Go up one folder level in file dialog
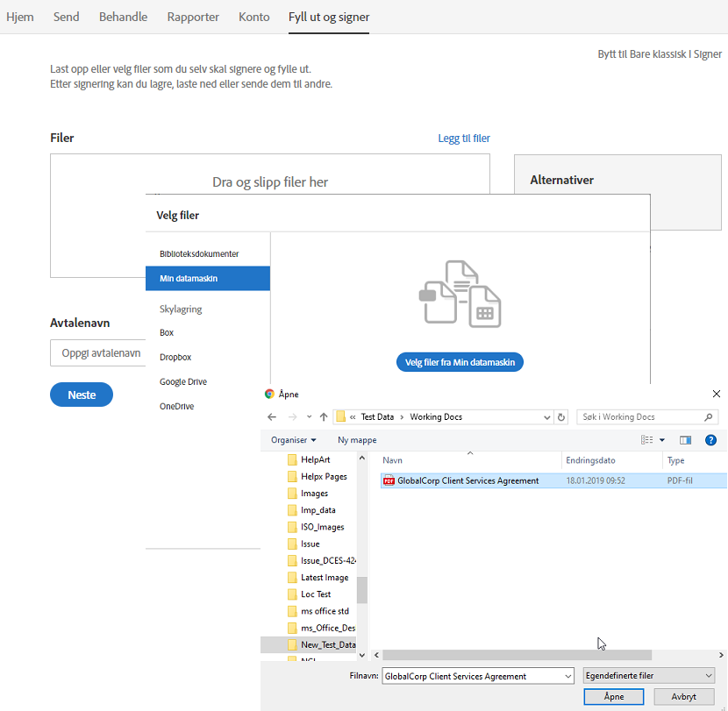728x711 pixels. point(324,416)
